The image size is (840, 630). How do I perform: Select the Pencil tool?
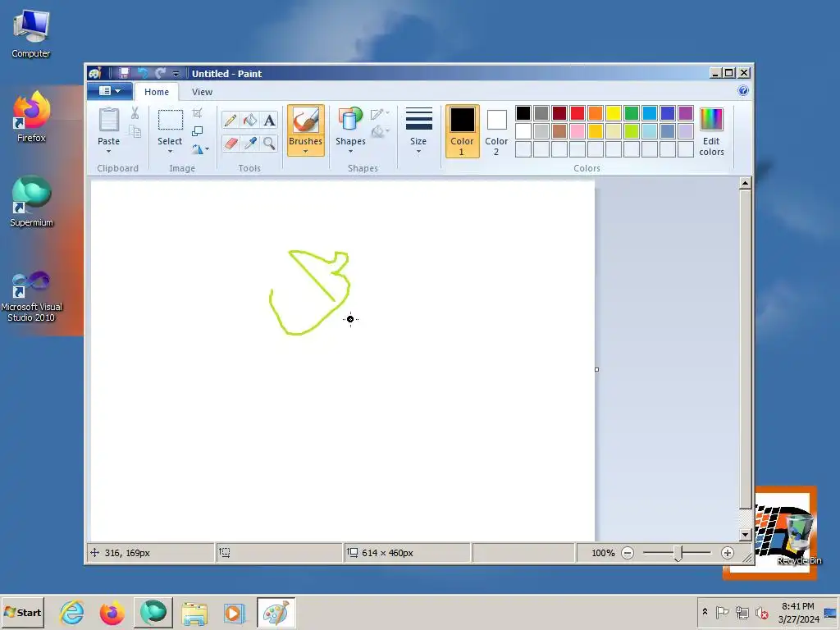231,120
